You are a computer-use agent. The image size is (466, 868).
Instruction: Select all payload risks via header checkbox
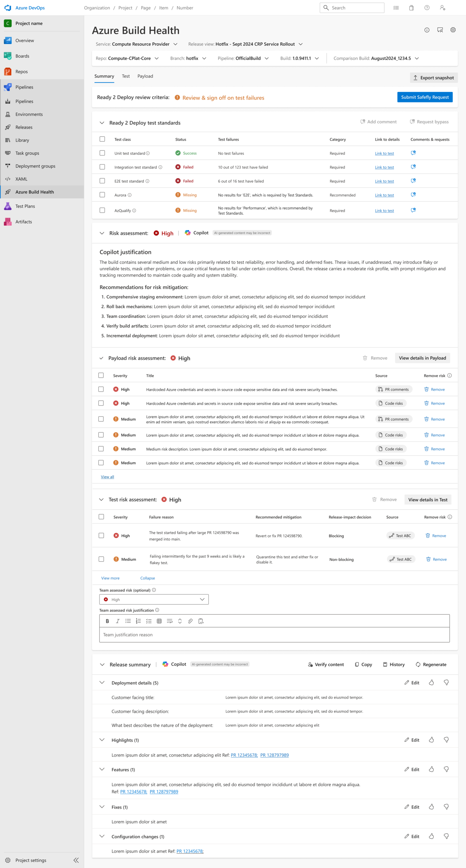(101, 375)
